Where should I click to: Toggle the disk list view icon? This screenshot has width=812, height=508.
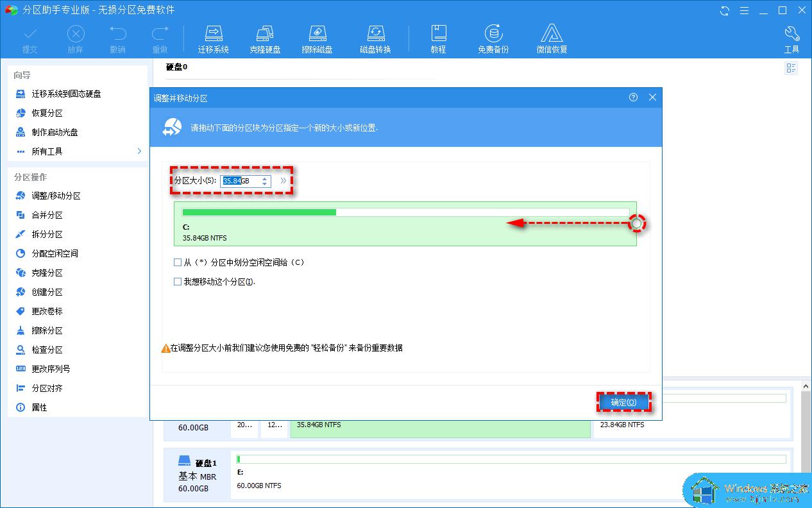[791, 69]
